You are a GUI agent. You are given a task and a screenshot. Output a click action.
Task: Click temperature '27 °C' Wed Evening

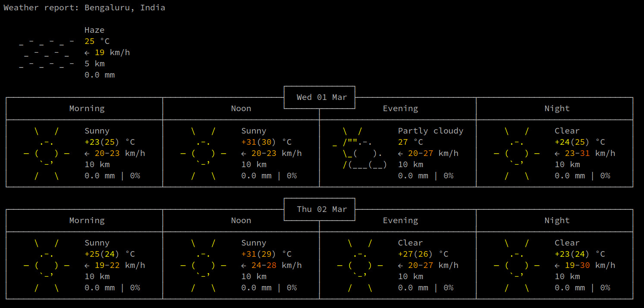(411, 142)
